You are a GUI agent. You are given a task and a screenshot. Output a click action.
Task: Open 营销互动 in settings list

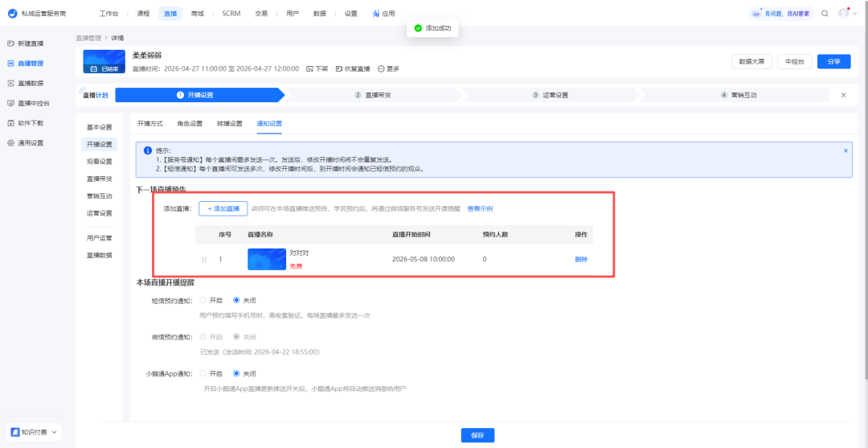[x=99, y=196]
